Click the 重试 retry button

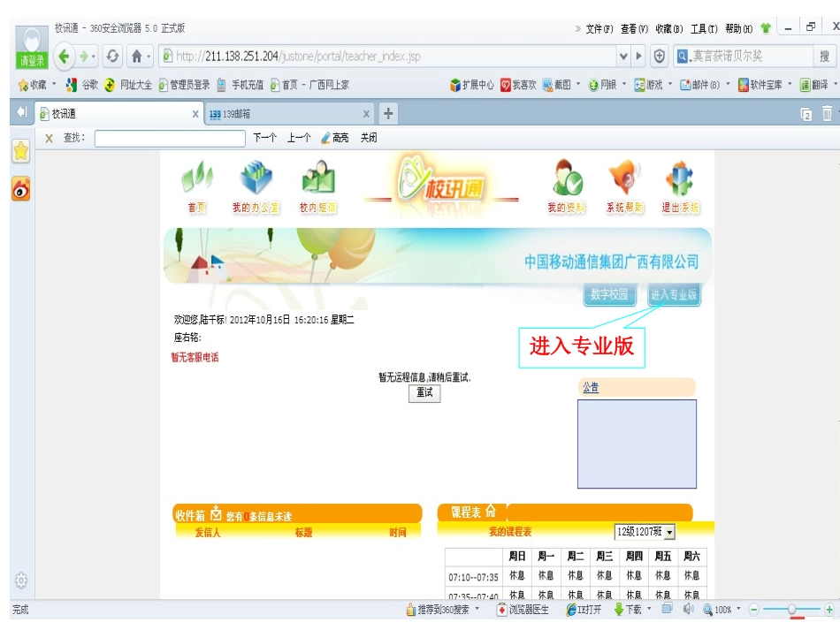pos(424,393)
